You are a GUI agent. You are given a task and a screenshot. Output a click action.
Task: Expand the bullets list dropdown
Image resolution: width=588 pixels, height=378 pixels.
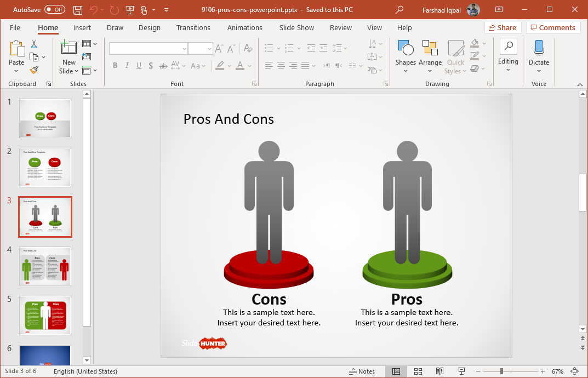[x=279, y=48]
